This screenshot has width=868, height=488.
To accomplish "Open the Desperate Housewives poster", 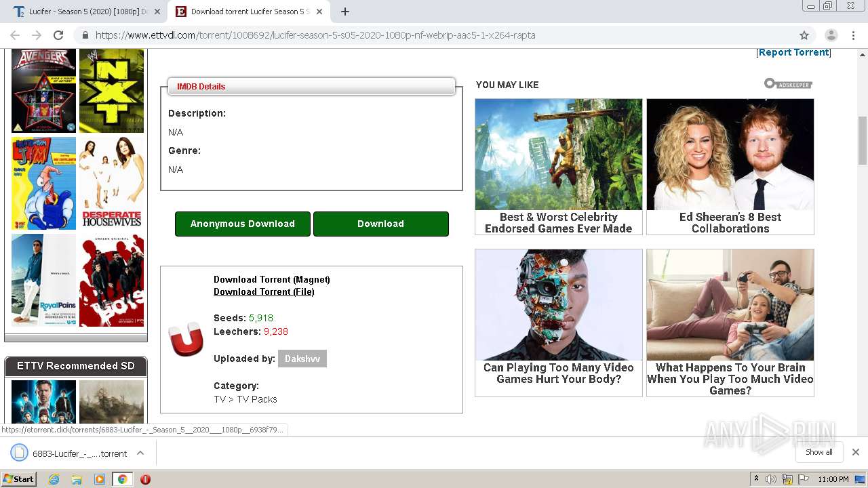I will click(x=112, y=184).
